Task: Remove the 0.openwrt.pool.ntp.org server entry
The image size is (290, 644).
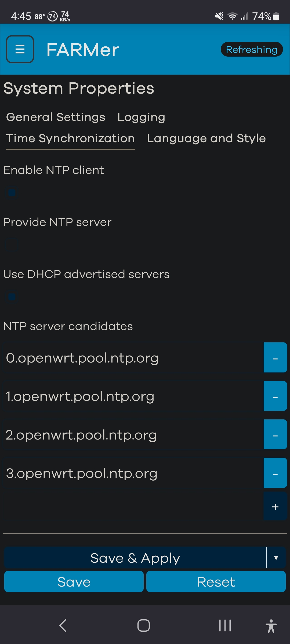Action: (x=275, y=358)
